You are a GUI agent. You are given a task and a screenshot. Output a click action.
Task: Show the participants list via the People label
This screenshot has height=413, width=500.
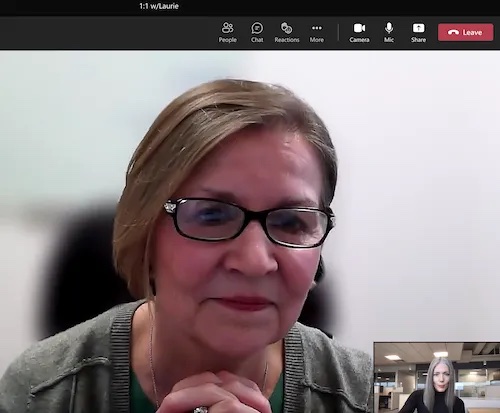tap(228, 40)
